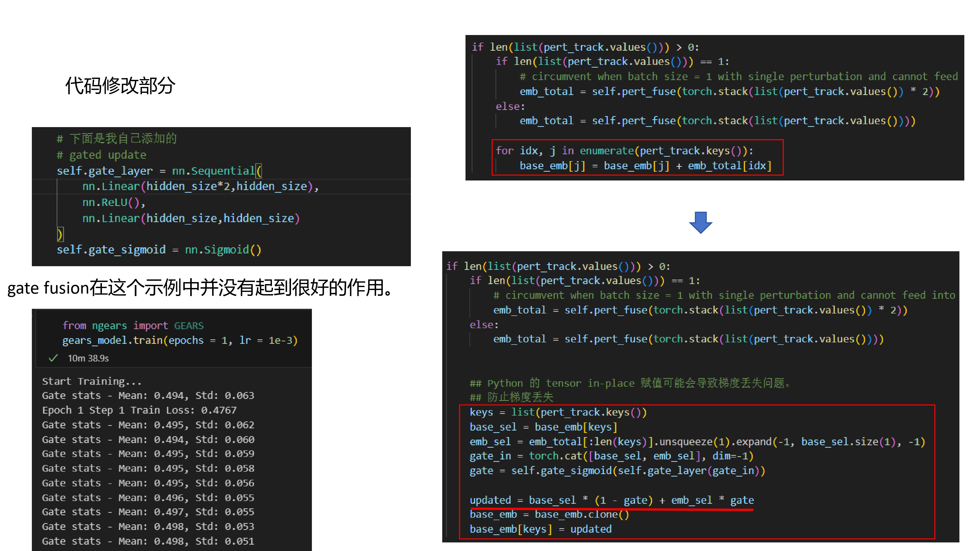This screenshot has height=551, width=980.
Task: Click the 防止梯度丢失 comment line
Action: click(511, 397)
